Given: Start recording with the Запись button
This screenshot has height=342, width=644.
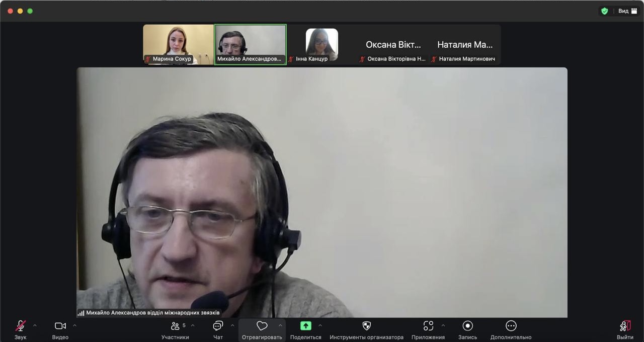Looking at the screenshot, I should pyautogui.click(x=467, y=330).
